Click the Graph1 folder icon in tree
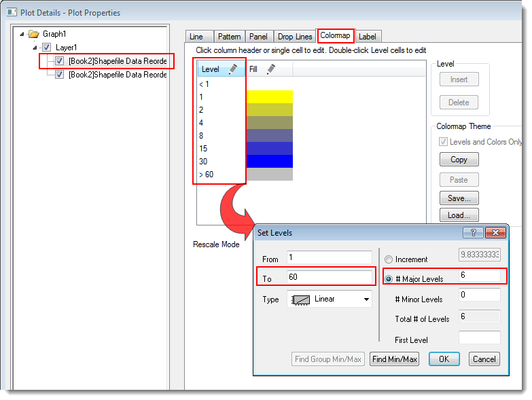Viewport: 532px width, 400px height. pyautogui.click(x=34, y=34)
